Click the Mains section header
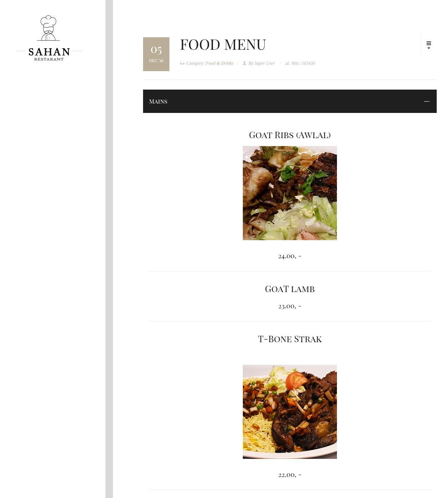The width and height of the screenshot is (448, 498). click(x=290, y=101)
